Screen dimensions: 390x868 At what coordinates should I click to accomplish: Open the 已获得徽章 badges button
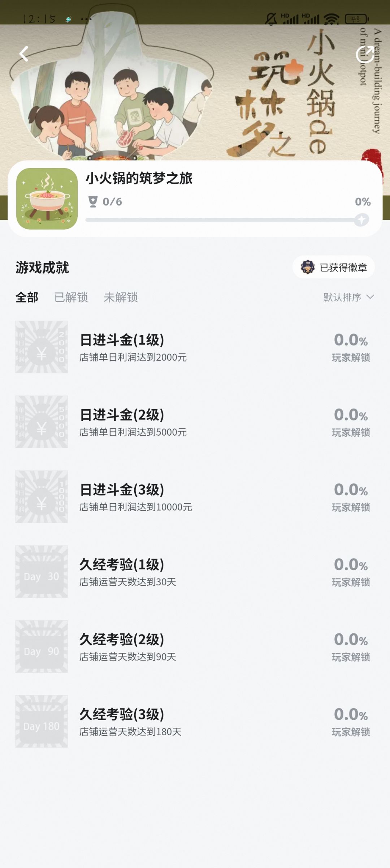click(334, 267)
